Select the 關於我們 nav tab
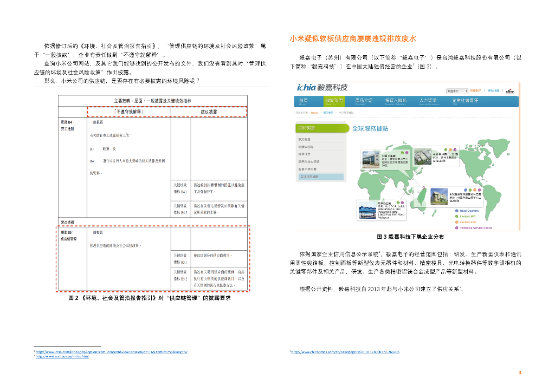This screenshot has width=555, height=392. pyautogui.click(x=334, y=101)
